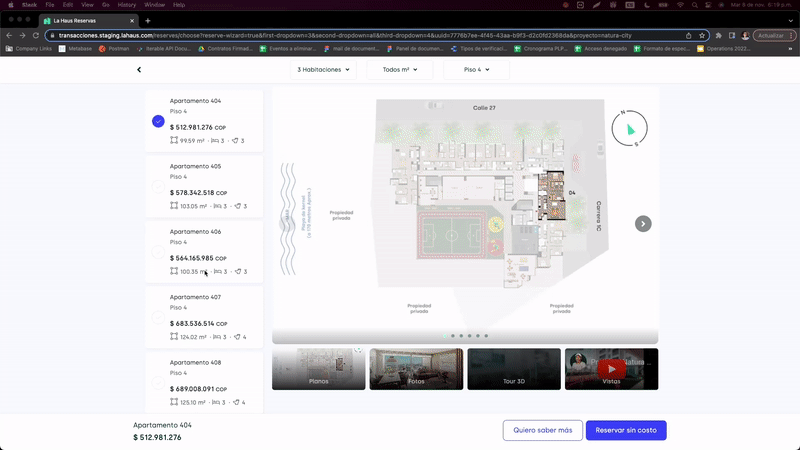
Task: Reload the page with browser refresh icon
Action: pyautogui.click(x=37, y=35)
